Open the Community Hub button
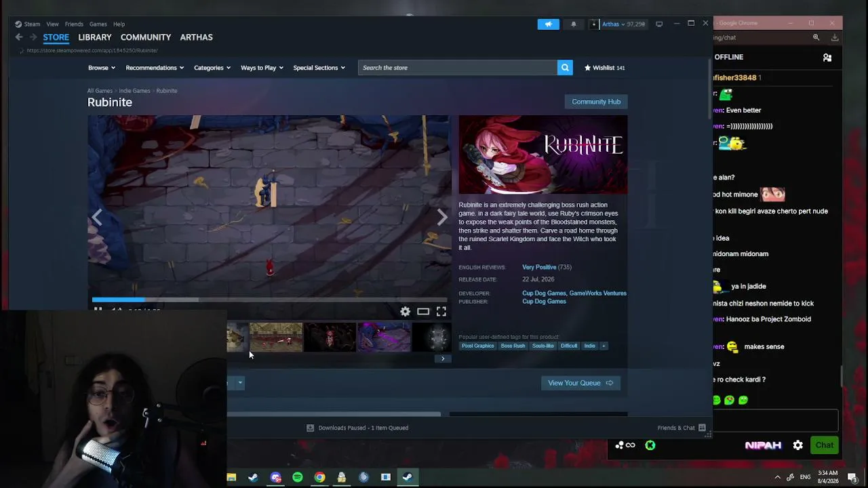Image resolution: width=868 pixels, height=488 pixels. coord(596,102)
